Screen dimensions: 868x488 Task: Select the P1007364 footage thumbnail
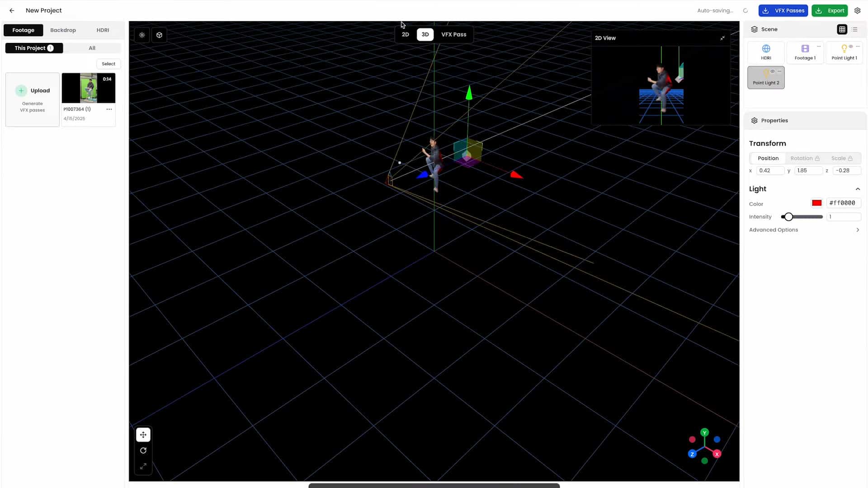[x=88, y=88]
